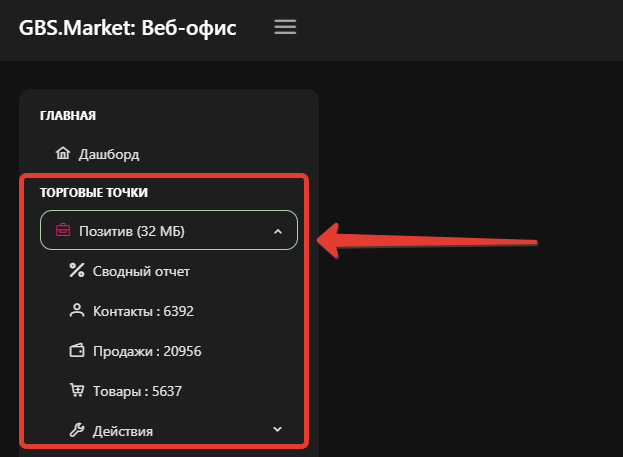Image resolution: width=623 pixels, height=457 pixels.
Task: Open Контакты : 6392 list
Action: coord(143,311)
